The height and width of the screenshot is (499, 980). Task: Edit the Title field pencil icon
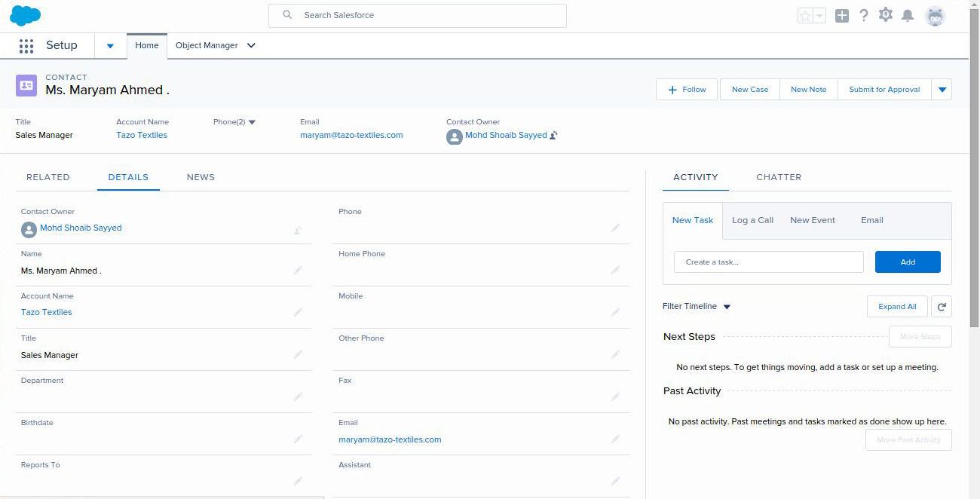tap(298, 354)
